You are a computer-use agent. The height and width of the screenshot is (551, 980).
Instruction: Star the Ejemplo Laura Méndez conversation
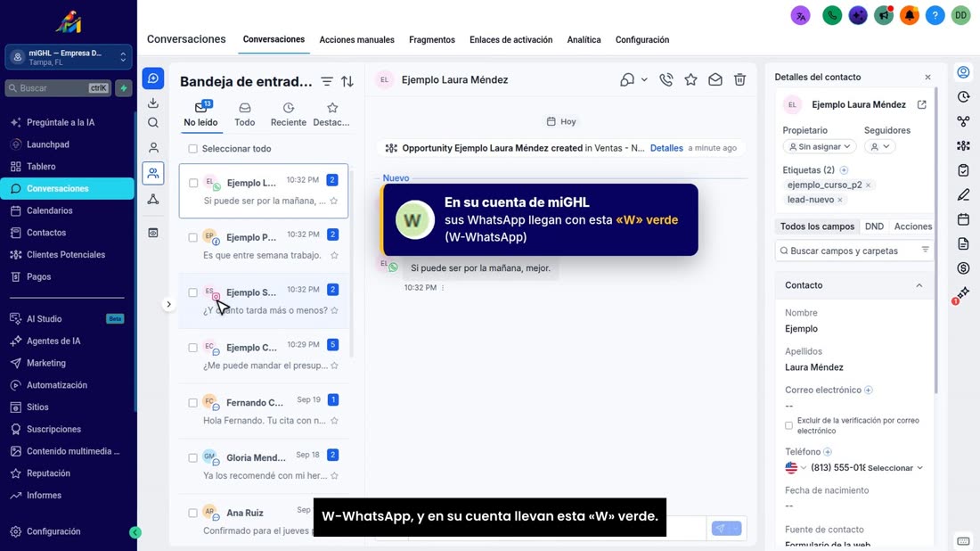690,79
